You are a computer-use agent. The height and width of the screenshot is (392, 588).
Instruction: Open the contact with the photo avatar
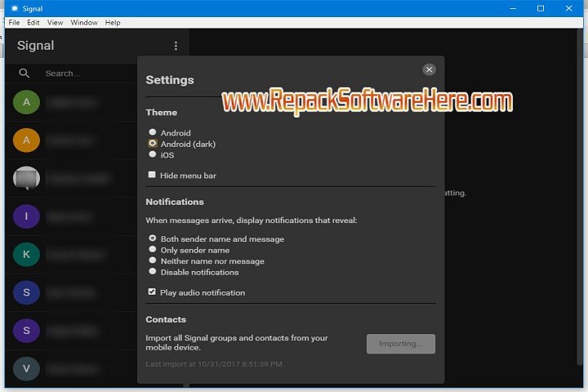[26, 178]
